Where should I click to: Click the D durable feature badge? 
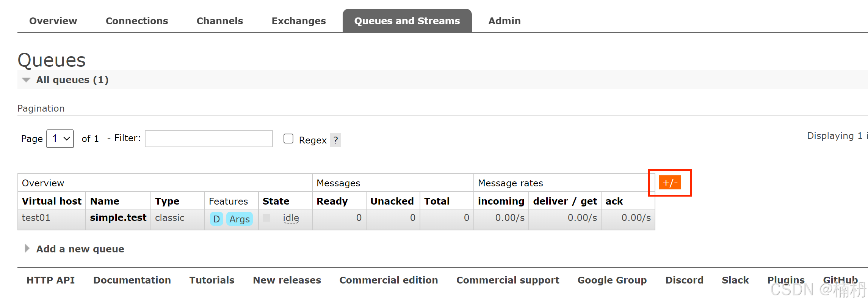click(216, 219)
